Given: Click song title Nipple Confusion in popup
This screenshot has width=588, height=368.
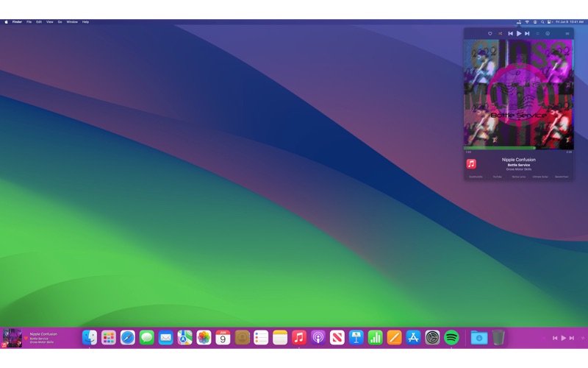Looking at the screenshot, I should (519, 160).
